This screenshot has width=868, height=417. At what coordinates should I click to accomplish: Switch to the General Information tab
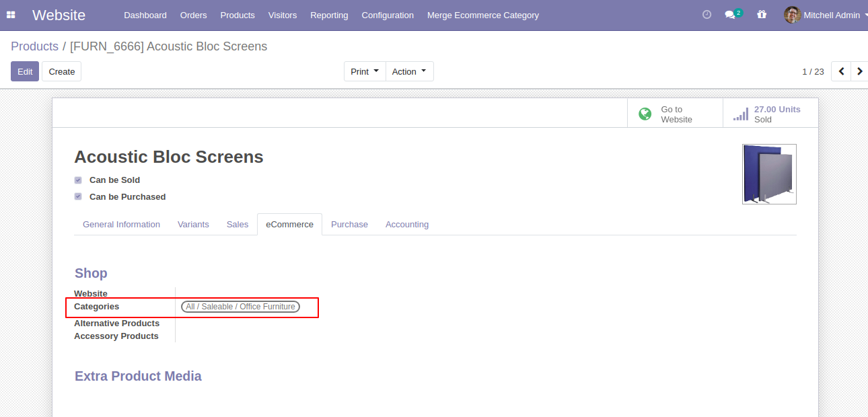point(121,225)
